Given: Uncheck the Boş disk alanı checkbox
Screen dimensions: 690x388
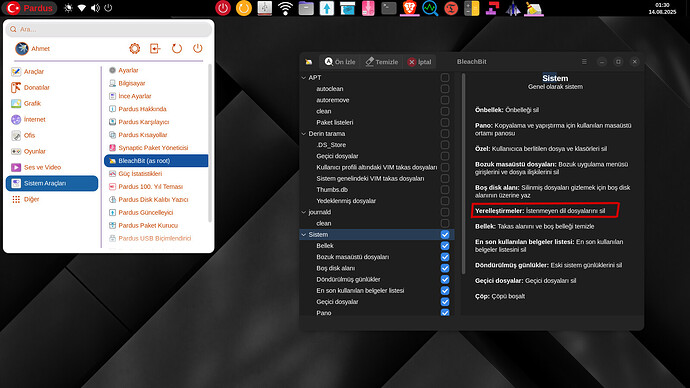Looking at the screenshot, I should click(x=445, y=268).
